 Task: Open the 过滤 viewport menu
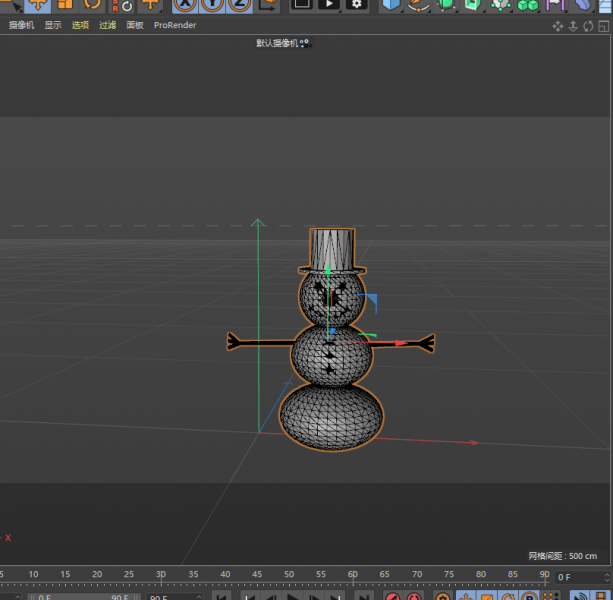[108, 25]
